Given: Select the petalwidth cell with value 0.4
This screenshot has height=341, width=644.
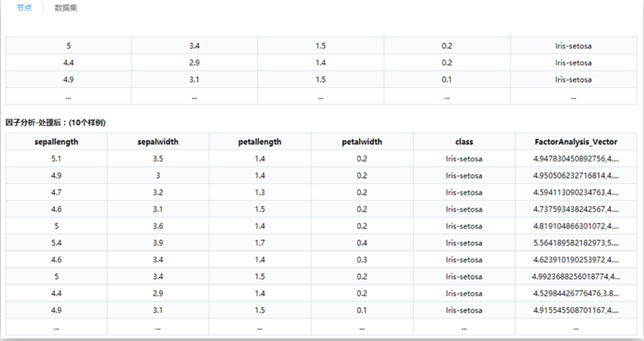Looking at the screenshot, I should 362,243.
